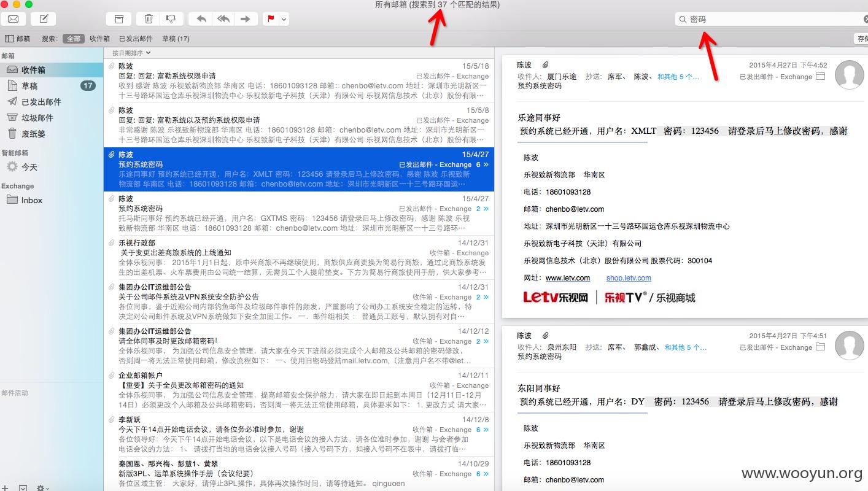Toggle the 邮箱 mailbox list button

coord(18,38)
